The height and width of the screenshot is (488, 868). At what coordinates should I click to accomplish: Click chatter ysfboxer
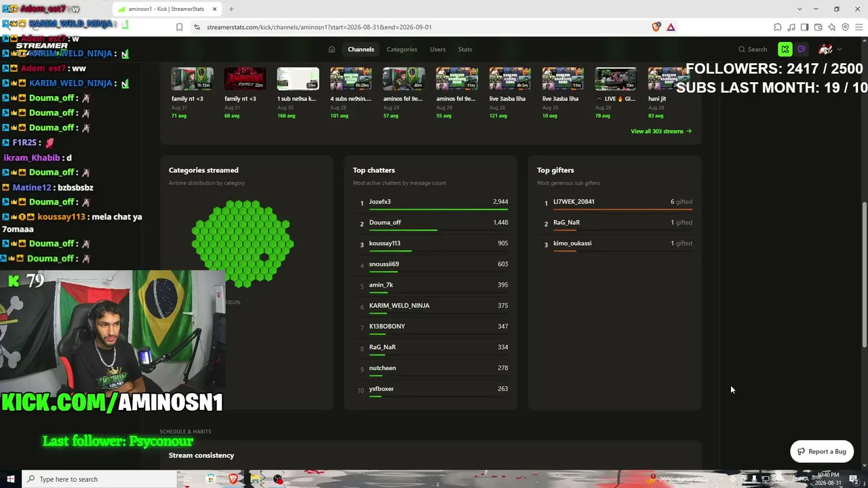(x=381, y=389)
